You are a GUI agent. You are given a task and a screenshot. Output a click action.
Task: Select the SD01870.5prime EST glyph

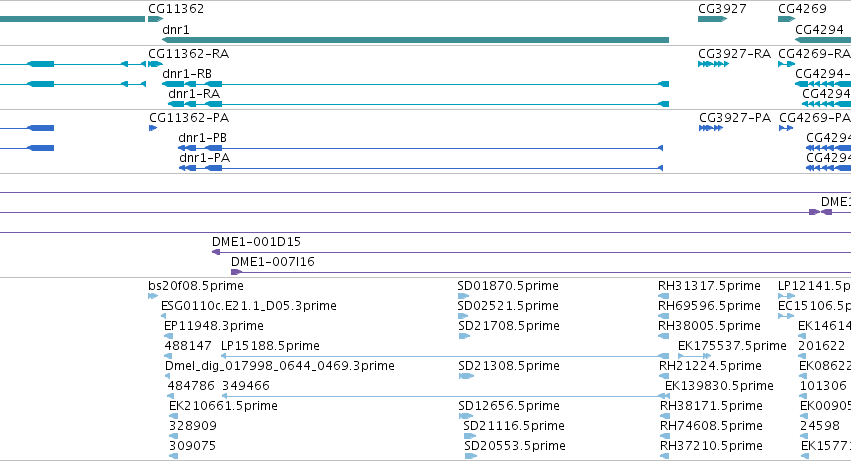(463, 296)
